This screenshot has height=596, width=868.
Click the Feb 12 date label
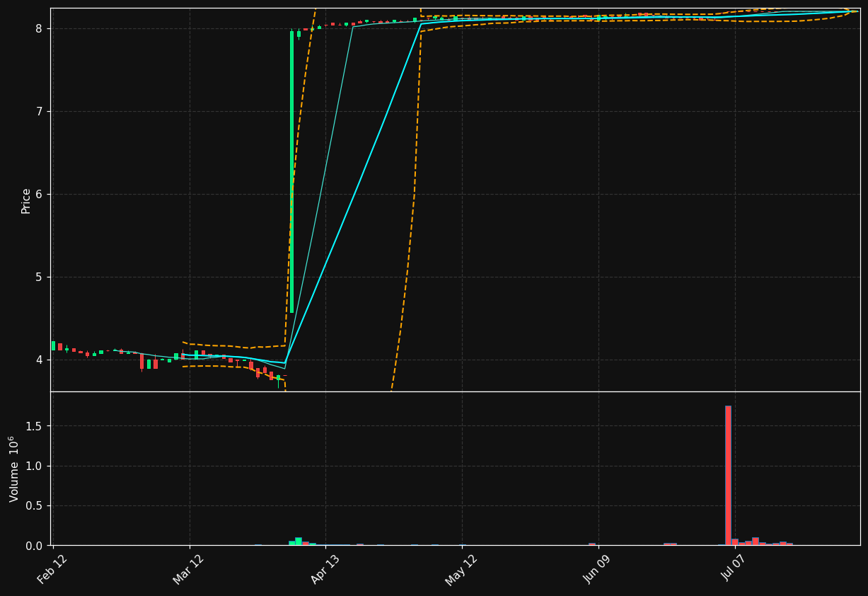point(52,569)
